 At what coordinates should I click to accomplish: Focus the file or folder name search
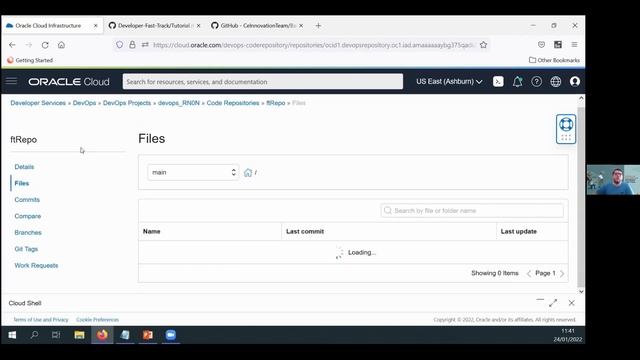point(472,211)
